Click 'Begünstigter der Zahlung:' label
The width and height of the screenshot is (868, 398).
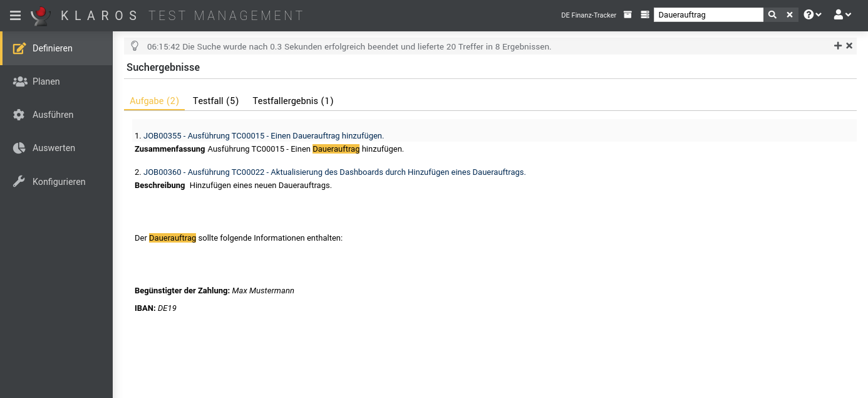182,291
